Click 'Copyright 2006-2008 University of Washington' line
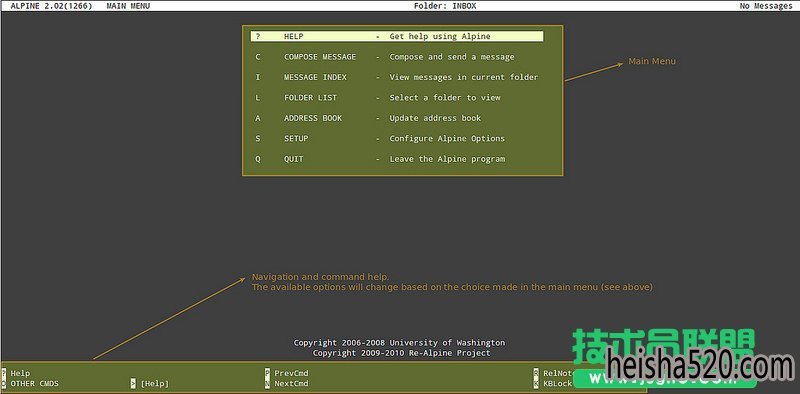800x394 pixels. [399, 343]
